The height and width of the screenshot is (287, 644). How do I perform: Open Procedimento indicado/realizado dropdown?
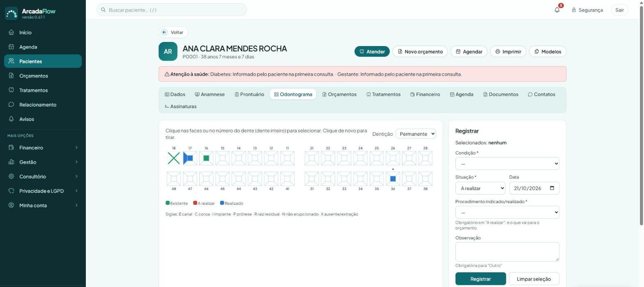(x=507, y=213)
